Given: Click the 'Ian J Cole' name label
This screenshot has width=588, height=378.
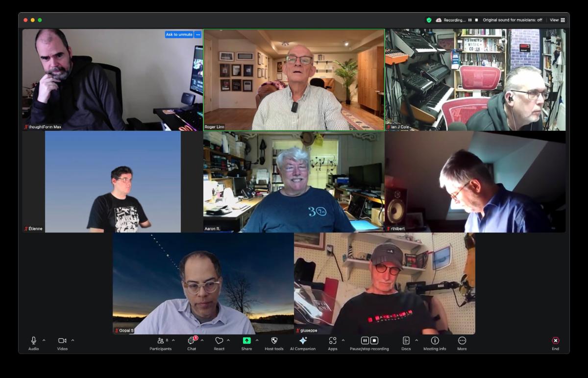Looking at the screenshot, I should pyautogui.click(x=400, y=127).
